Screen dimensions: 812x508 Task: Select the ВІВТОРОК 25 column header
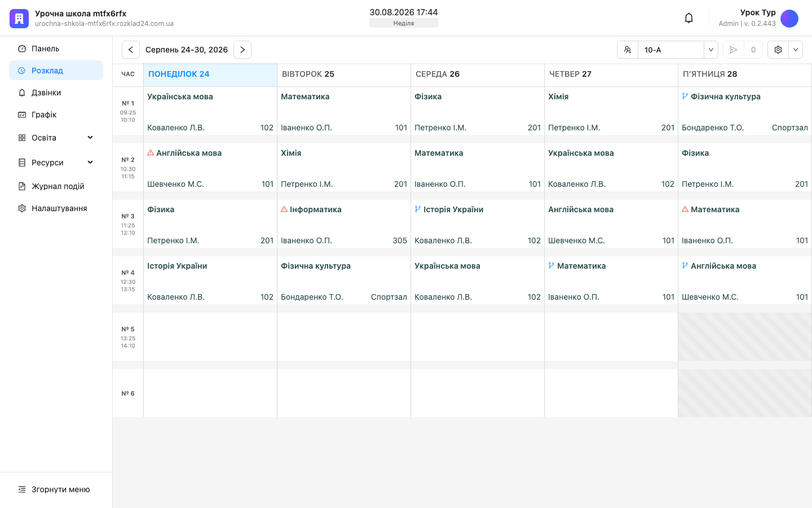pyautogui.click(x=344, y=74)
